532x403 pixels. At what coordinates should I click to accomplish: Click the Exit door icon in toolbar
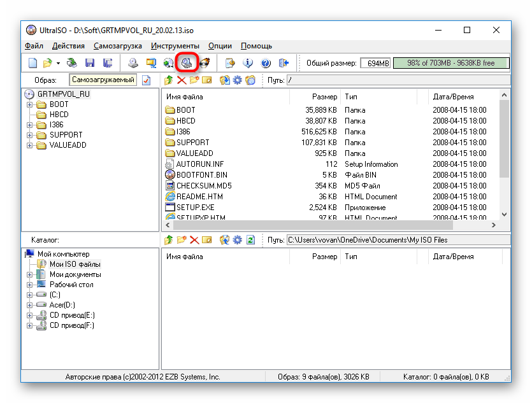pos(284,63)
